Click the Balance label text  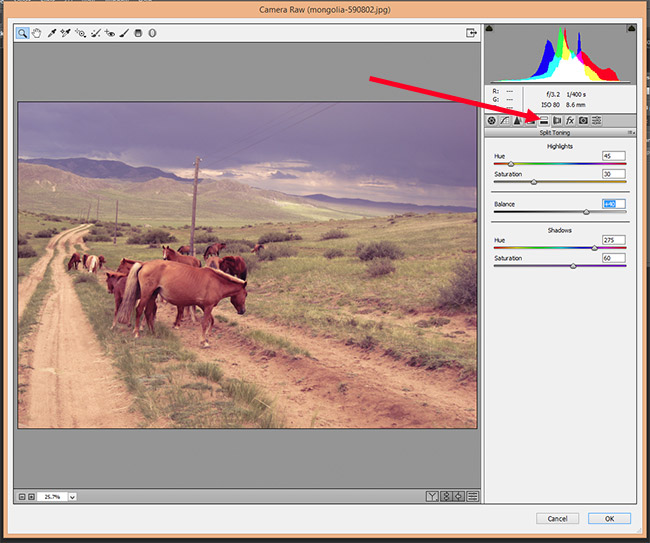[x=504, y=204]
